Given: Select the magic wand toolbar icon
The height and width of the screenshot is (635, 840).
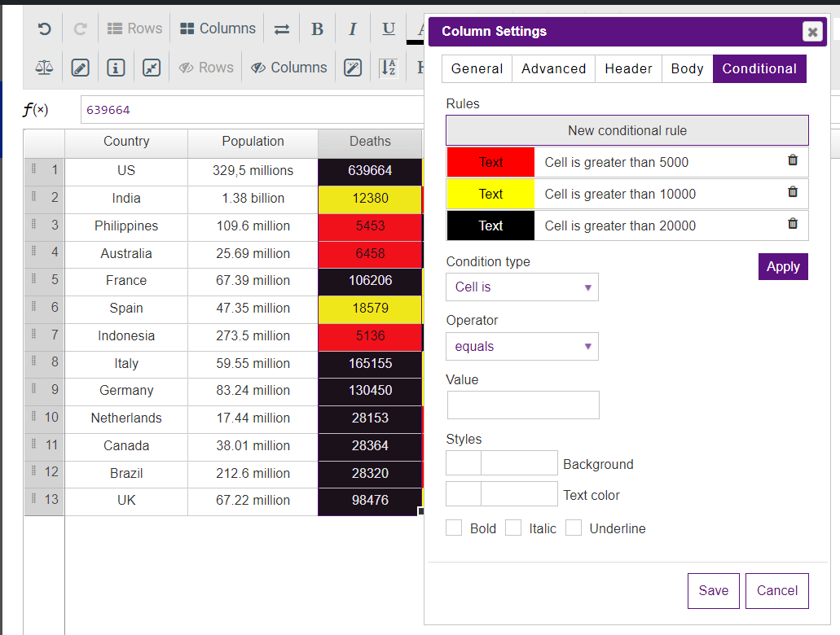Looking at the screenshot, I should pos(353,67).
